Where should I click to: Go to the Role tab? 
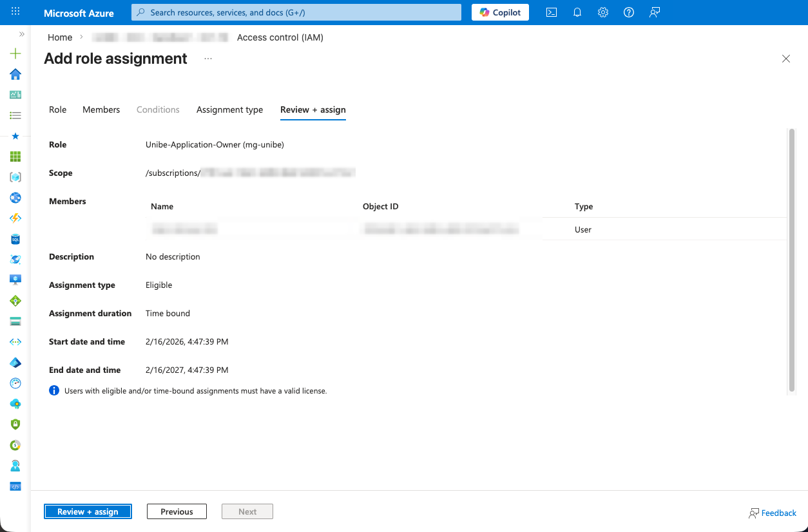57,109
